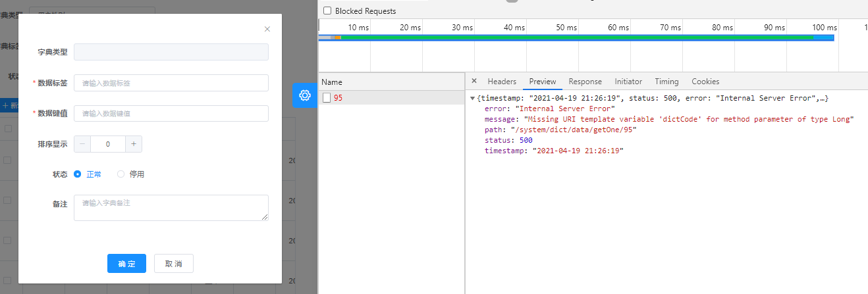This screenshot has height=294, width=868.
Task: Enable the Blocked Requests checkbox
Action: pyautogui.click(x=327, y=11)
